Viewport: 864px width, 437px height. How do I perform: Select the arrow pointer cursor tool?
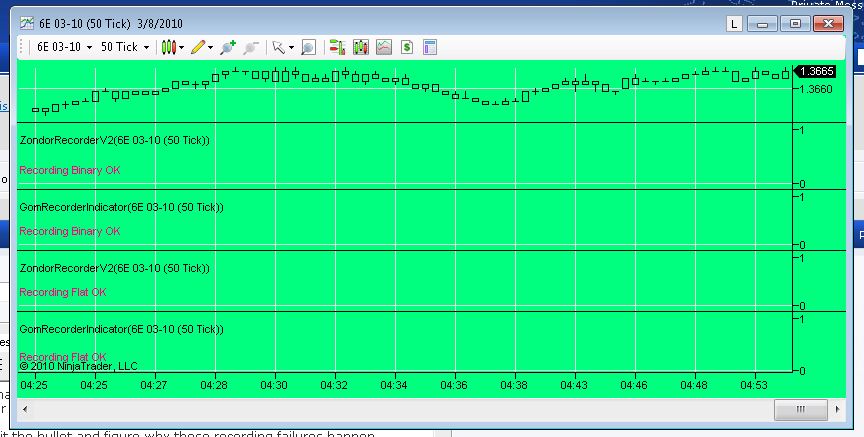coord(278,47)
